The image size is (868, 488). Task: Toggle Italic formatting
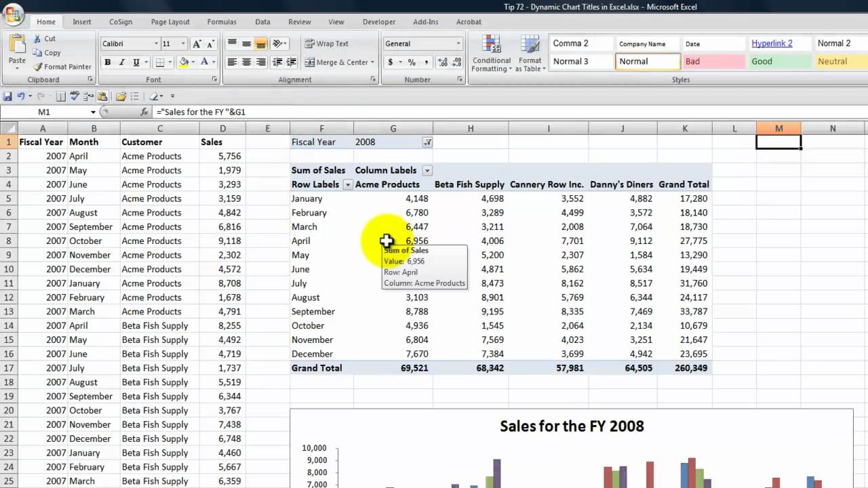(121, 62)
